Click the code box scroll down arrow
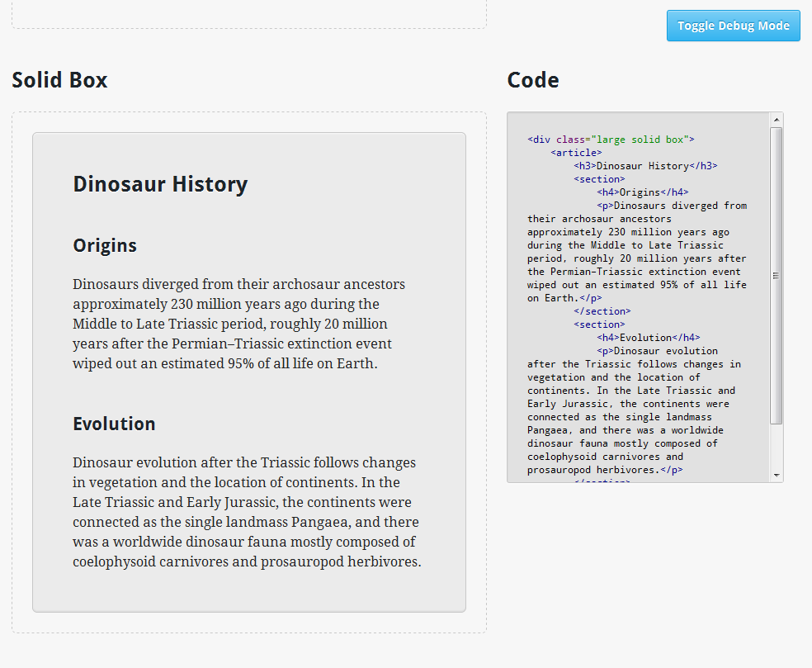The height and width of the screenshot is (668, 812). pos(776,476)
